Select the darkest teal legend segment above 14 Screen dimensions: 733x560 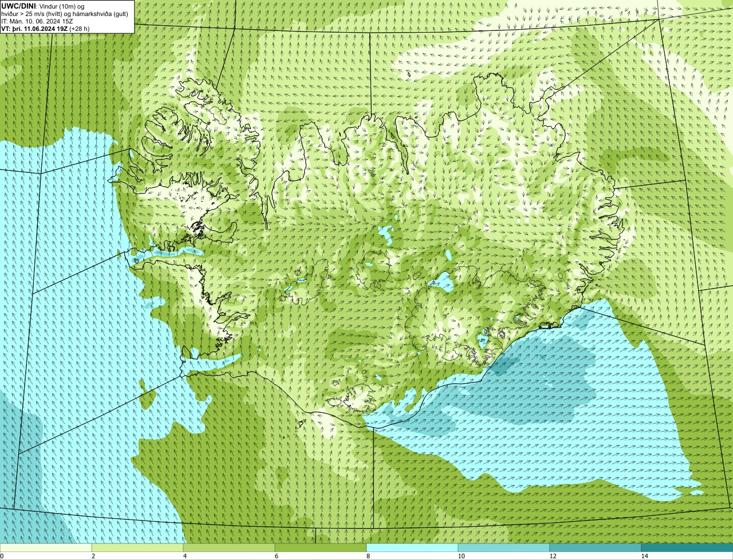(687, 547)
